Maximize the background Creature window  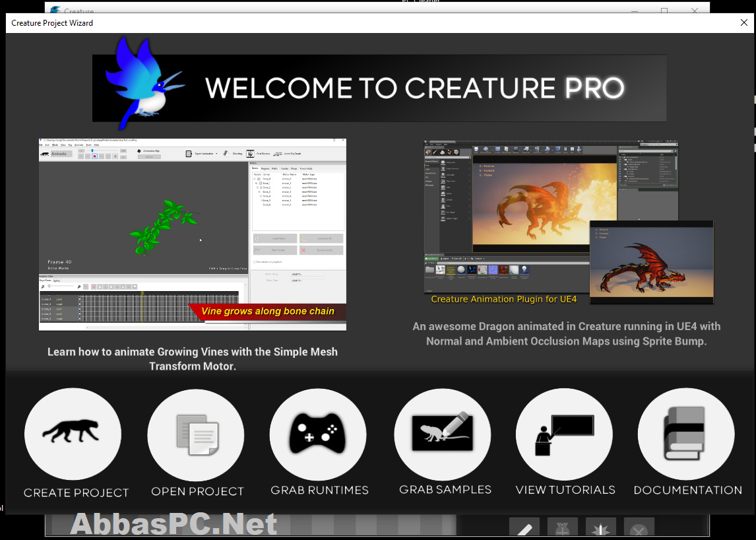664,11
